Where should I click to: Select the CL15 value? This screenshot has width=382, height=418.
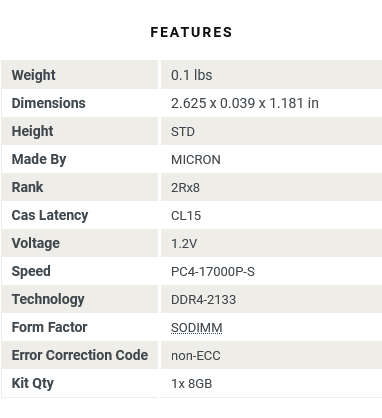pos(186,216)
